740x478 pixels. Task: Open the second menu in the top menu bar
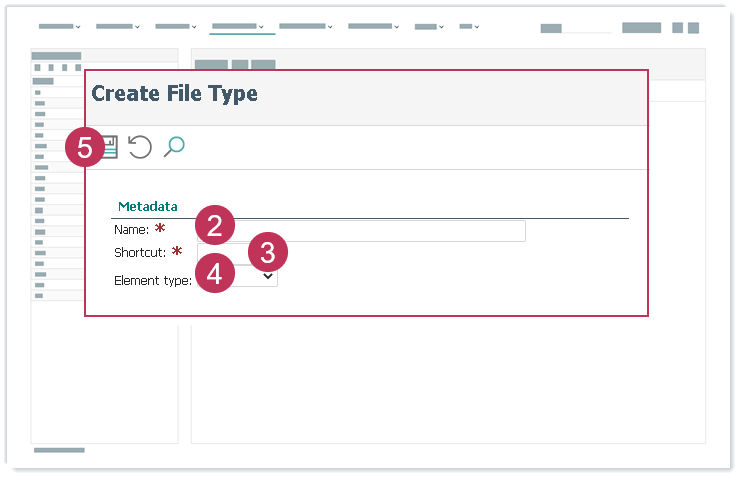(118, 26)
